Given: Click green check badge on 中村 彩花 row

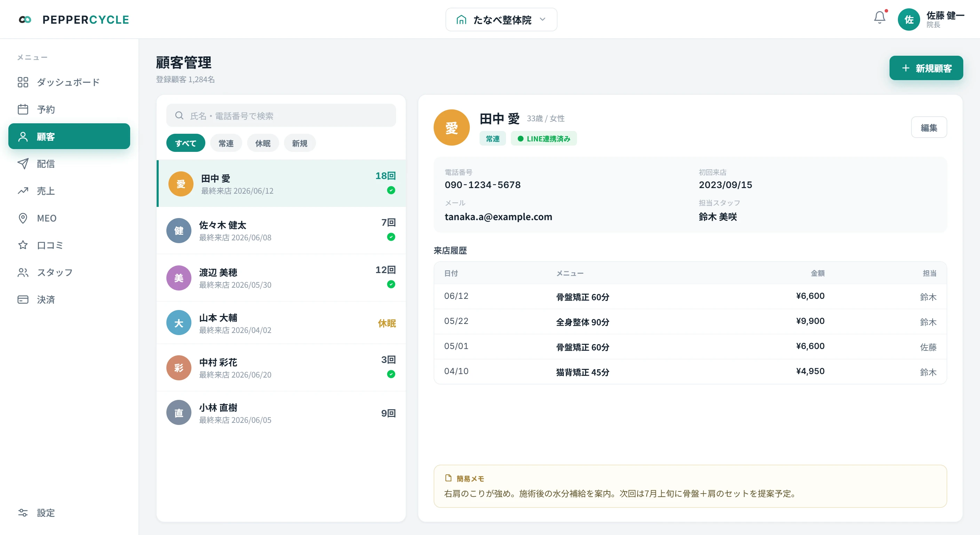Looking at the screenshot, I should pos(391,374).
